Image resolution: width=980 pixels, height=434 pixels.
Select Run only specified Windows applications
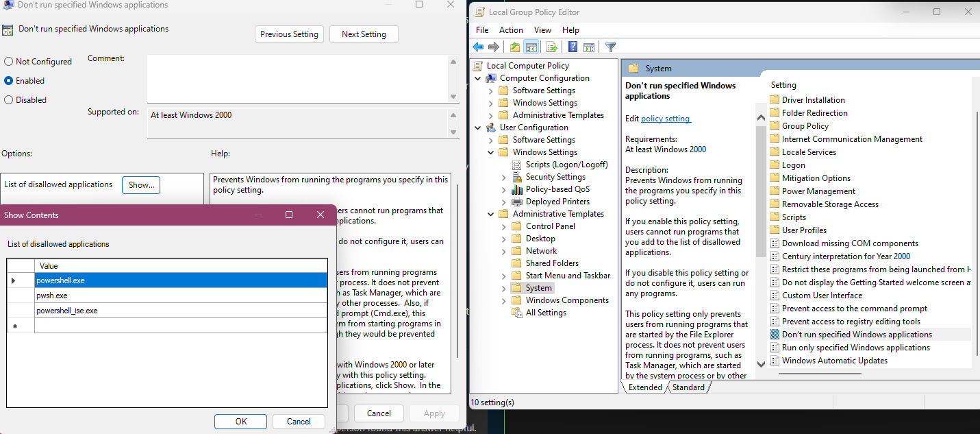856,348
